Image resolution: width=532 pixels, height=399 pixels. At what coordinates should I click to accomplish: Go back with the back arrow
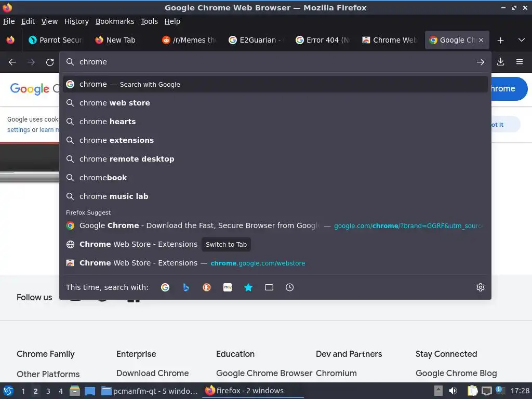12,62
